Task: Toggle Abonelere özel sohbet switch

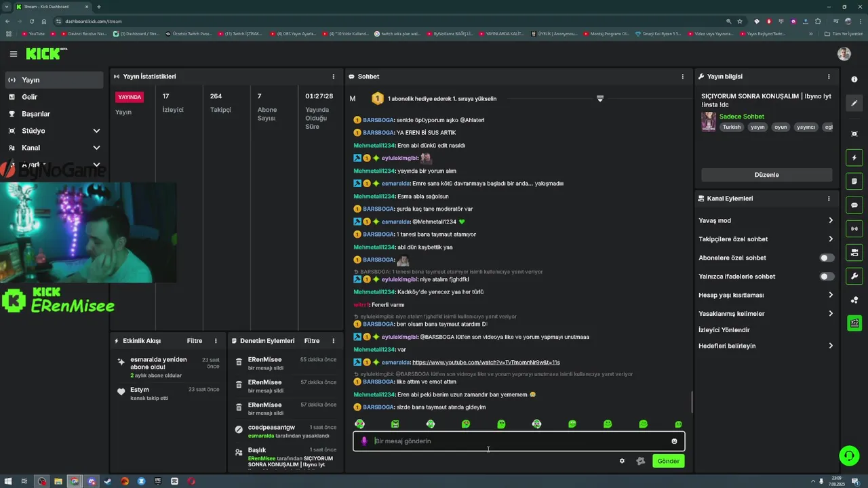Action: 827,258
